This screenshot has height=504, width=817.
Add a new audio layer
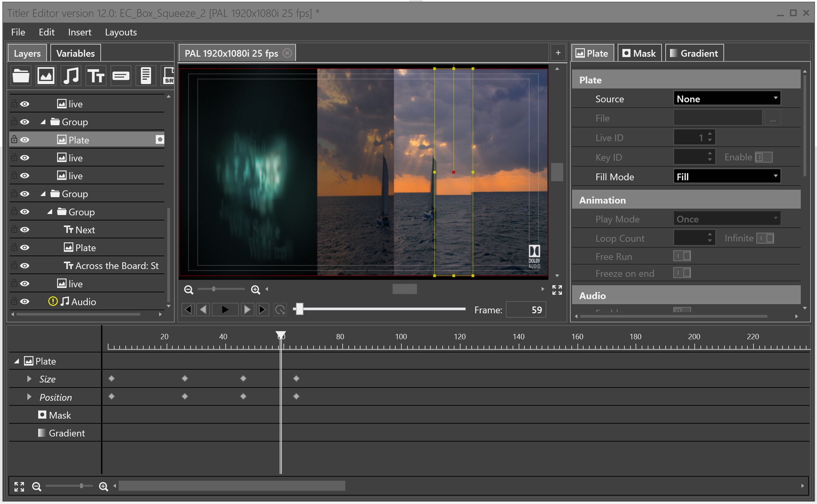[71, 75]
